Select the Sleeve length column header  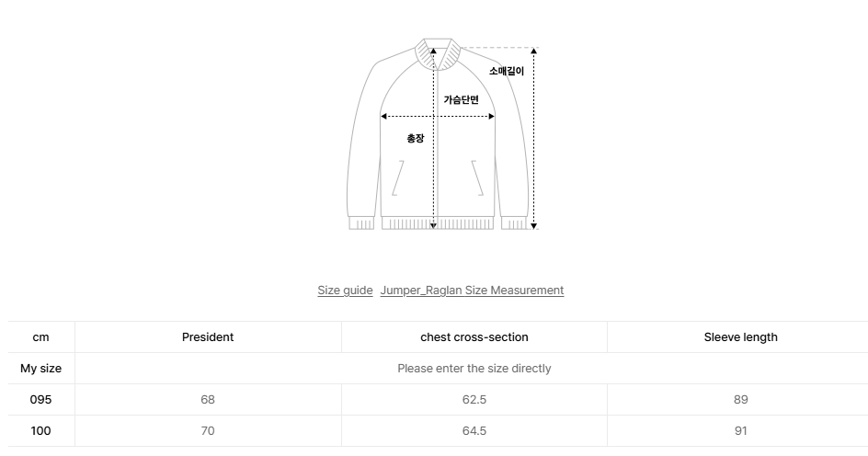[x=740, y=337]
